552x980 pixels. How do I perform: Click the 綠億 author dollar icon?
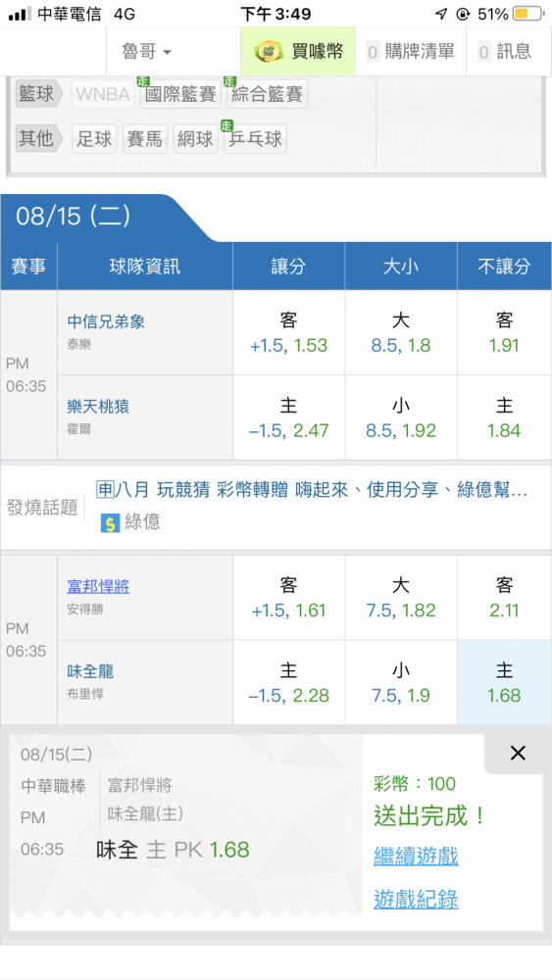(110, 522)
